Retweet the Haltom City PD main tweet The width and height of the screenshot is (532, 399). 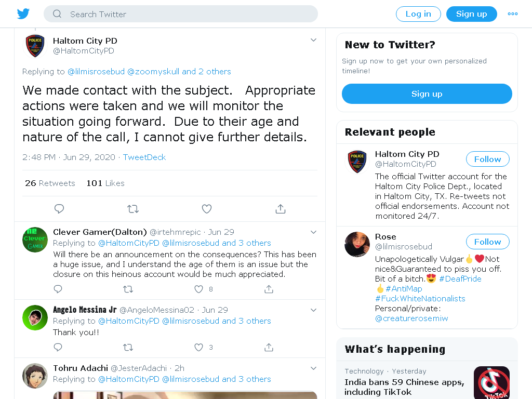coord(133,209)
